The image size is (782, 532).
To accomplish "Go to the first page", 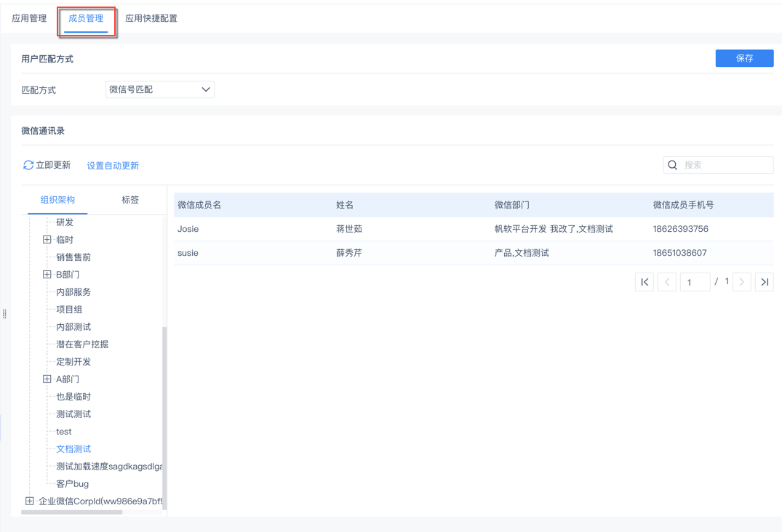I will click(645, 282).
